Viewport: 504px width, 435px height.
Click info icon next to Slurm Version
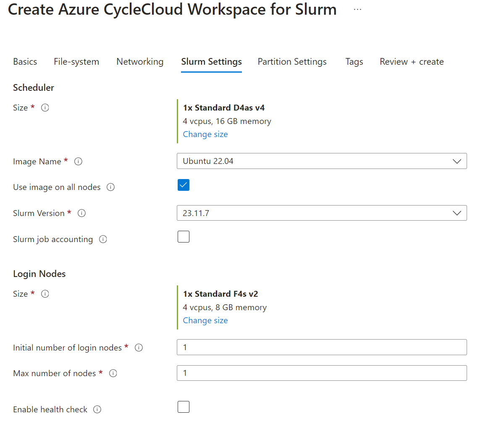(x=82, y=213)
